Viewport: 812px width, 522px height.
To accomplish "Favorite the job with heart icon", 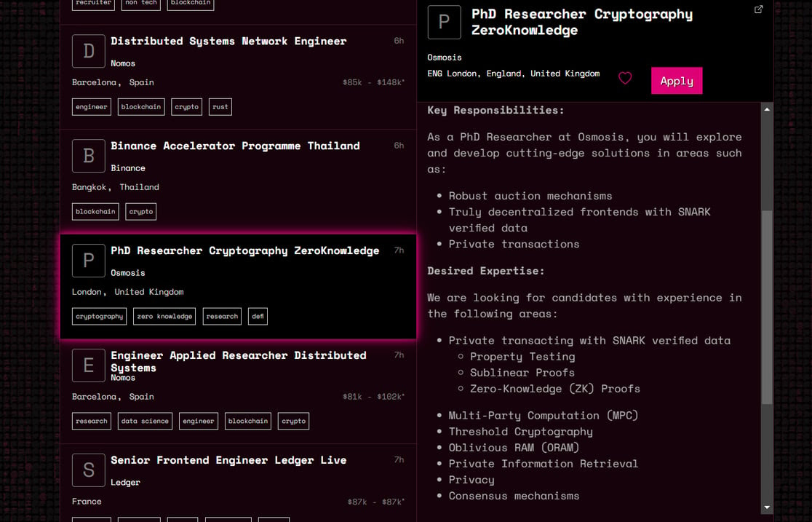I will 625,79.
